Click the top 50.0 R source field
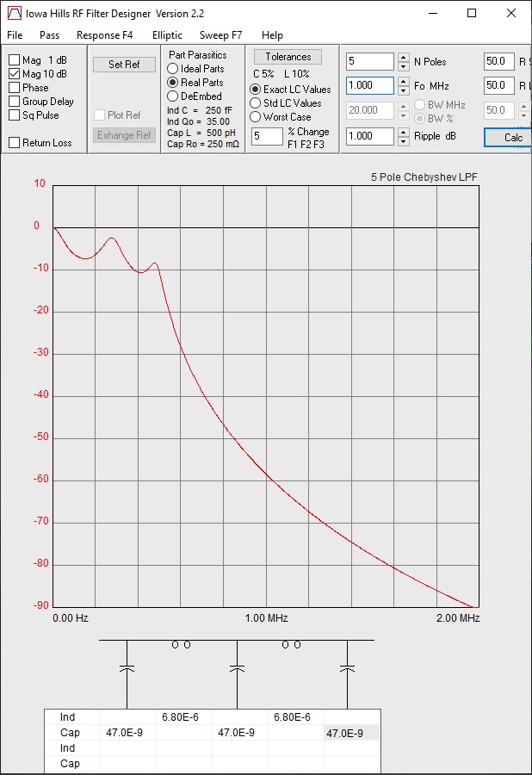 pos(499,61)
